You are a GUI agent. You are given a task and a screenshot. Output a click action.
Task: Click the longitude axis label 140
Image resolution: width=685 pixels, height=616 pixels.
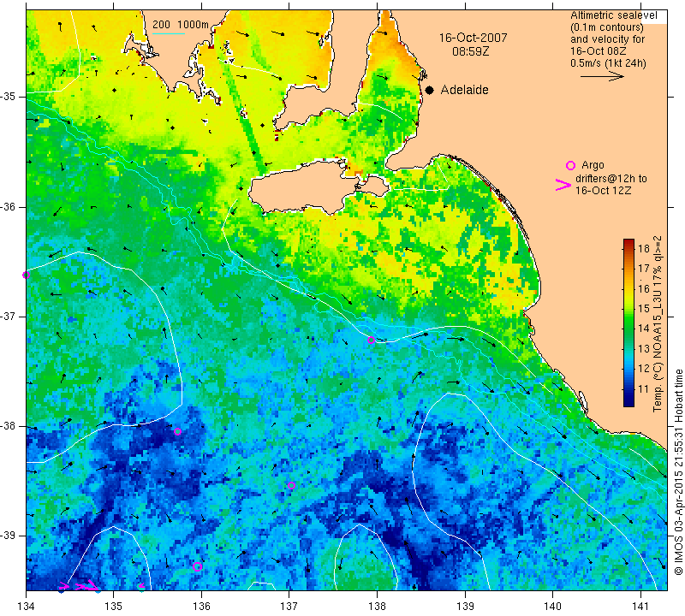point(552,606)
